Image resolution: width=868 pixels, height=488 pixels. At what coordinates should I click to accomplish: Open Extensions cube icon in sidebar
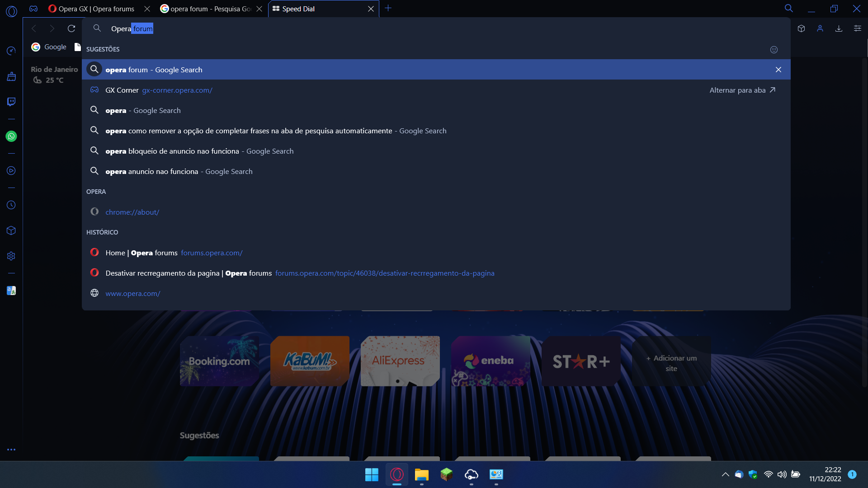pos(11,230)
